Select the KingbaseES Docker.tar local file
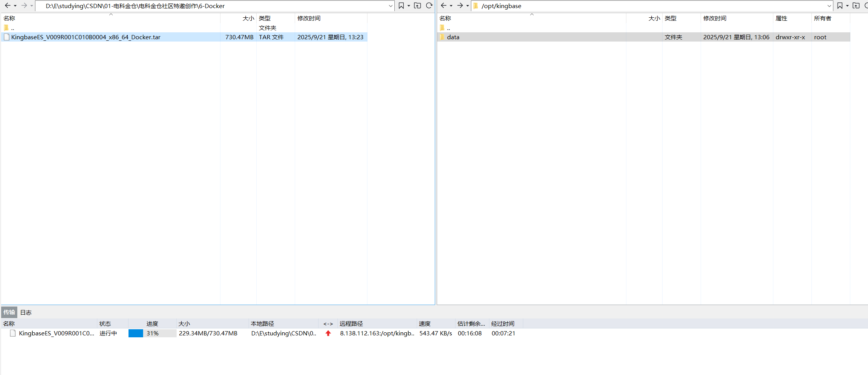 coord(85,37)
